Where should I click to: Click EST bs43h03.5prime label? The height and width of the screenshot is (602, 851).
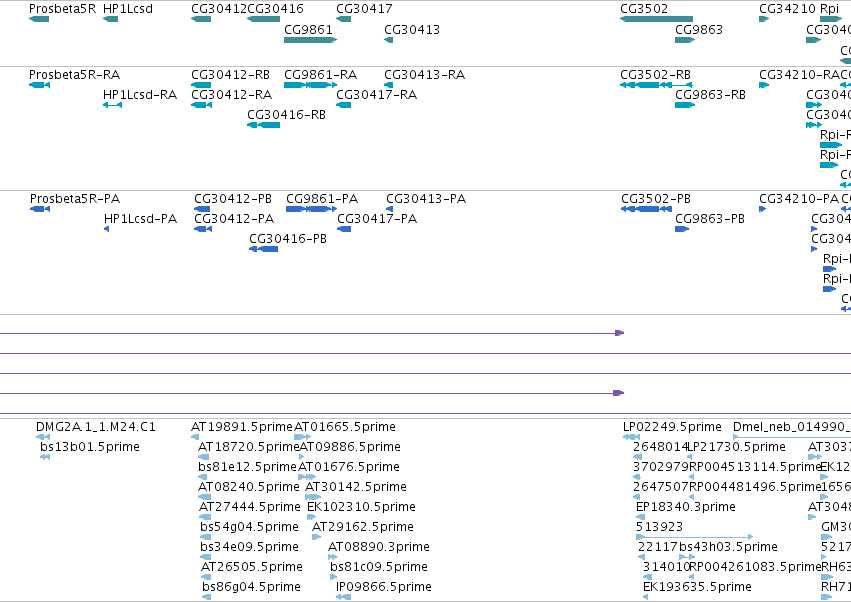point(728,547)
